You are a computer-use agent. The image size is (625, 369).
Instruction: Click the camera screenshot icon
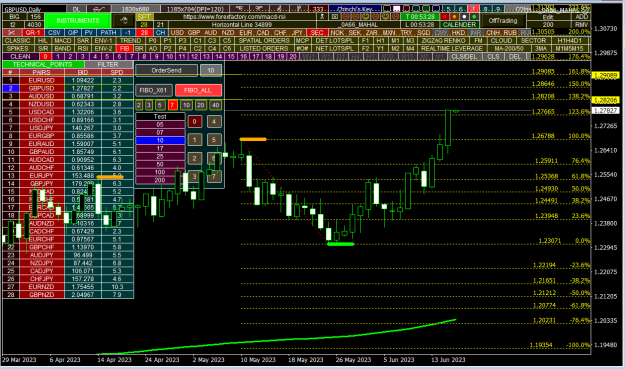334,17
